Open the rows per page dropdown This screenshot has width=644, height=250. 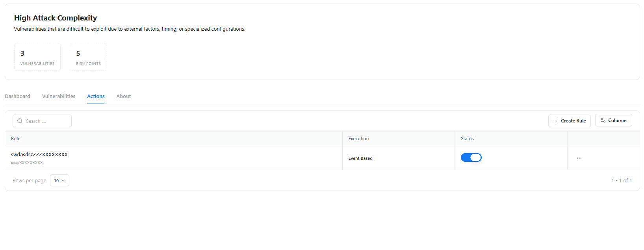59,180
